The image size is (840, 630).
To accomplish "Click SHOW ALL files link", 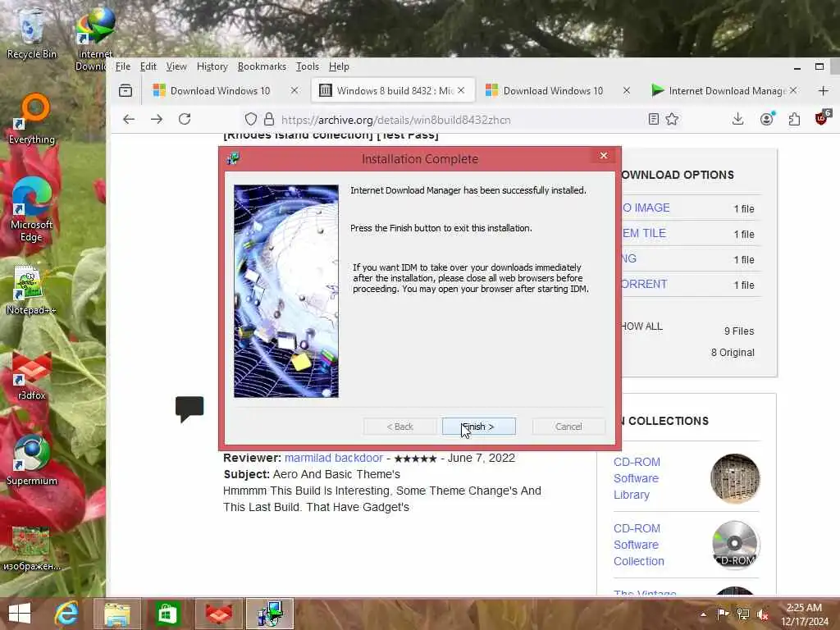I will 641,326.
